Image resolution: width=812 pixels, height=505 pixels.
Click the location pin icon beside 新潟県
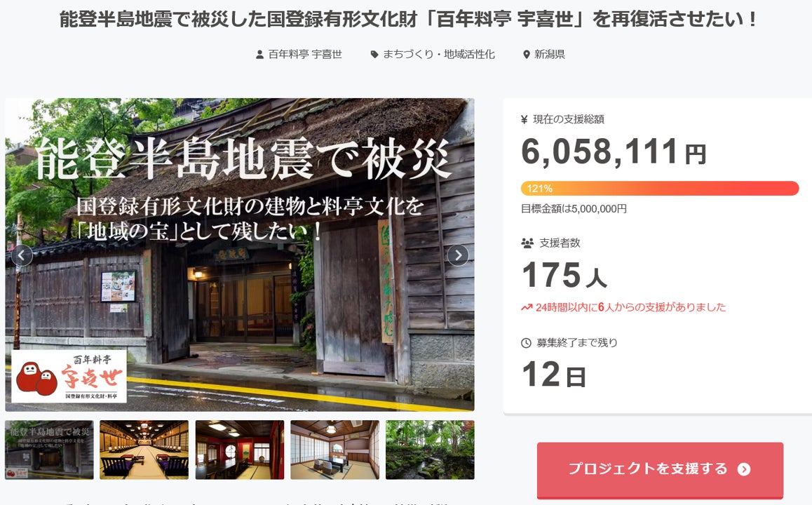pyautogui.click(x=527, y=55)
